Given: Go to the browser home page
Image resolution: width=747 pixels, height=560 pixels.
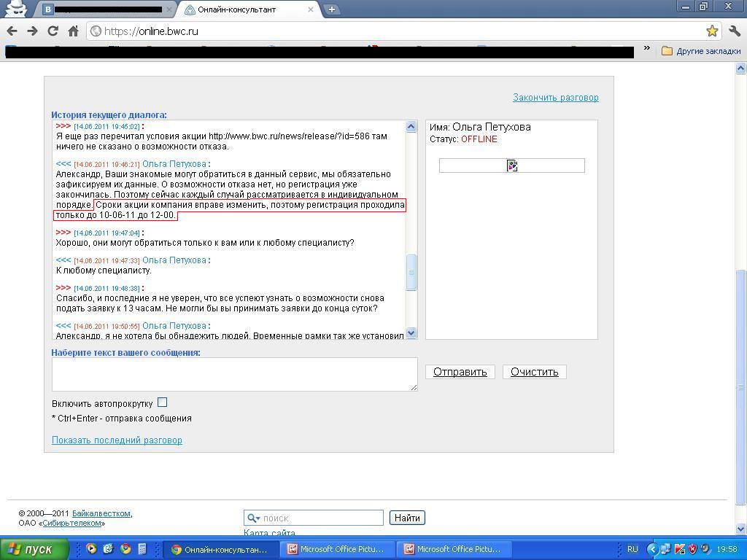Looking at the screenshot, I should tap(73, 31).
